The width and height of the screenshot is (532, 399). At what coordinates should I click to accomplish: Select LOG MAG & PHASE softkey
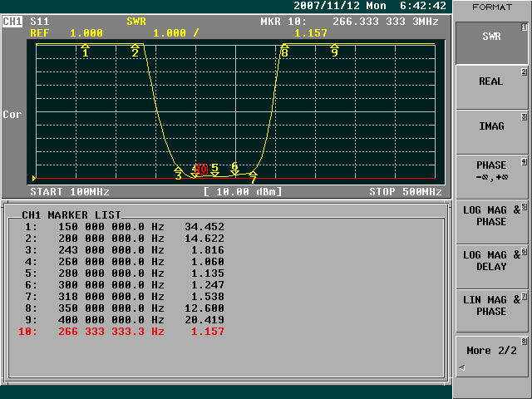491,222
